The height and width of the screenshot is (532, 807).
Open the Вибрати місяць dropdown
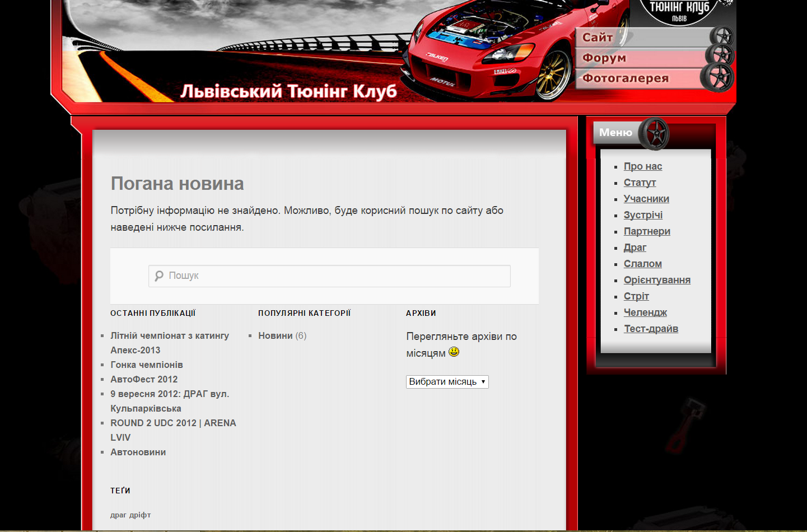point(447,382)
